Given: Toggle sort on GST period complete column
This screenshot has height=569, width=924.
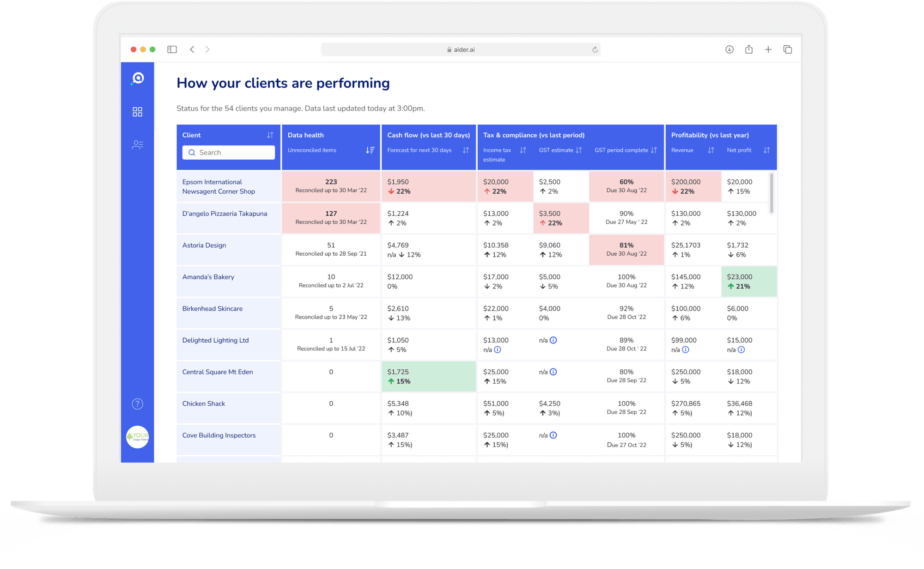Looking at the screenshot, I should point(653,150).
